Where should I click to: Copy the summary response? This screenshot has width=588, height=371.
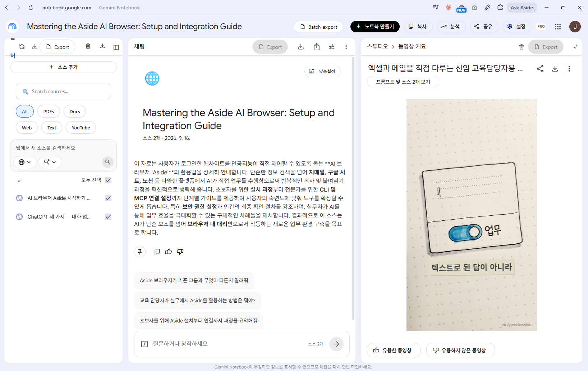pos(157,252)
